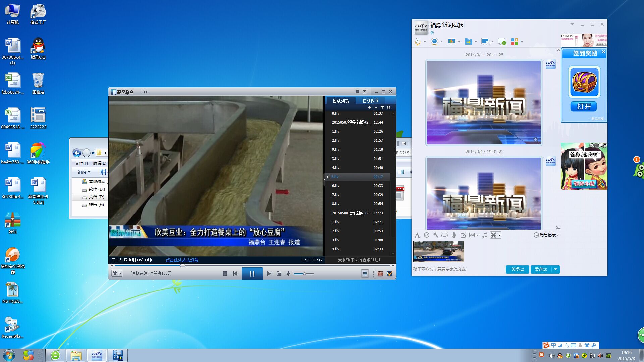Click 无聊就来做调查赚钱吧 ad text
Viewport: 644px width, 362px height.
tap(359, 260)
